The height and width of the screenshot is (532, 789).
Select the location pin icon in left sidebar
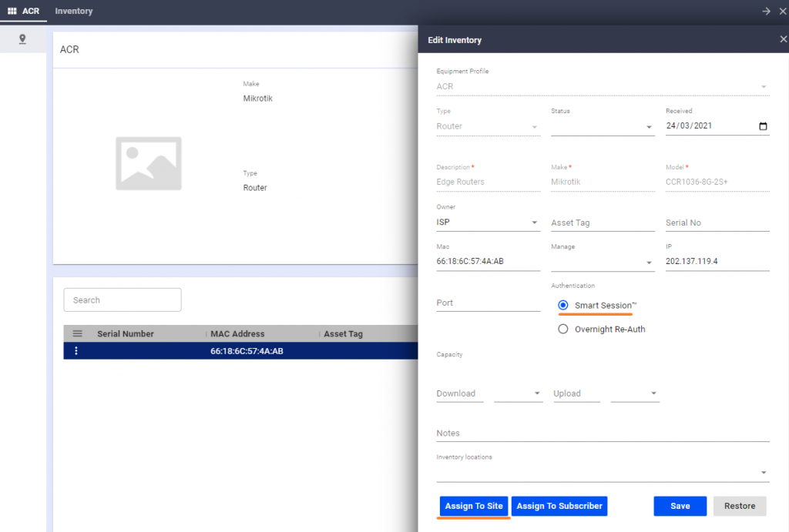click(23, 39)
